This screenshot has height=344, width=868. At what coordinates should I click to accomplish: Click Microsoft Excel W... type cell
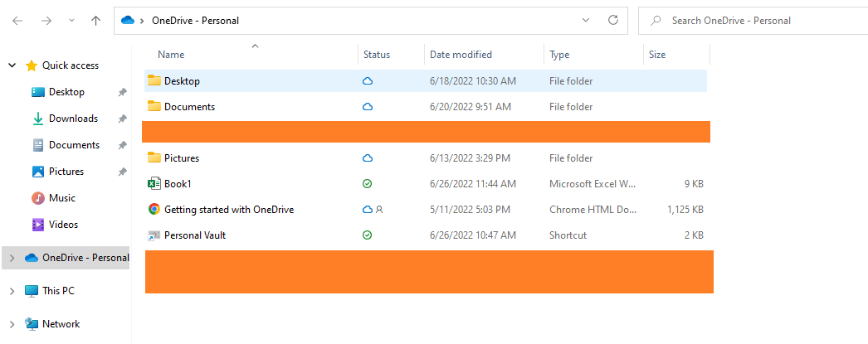tap(592, 184)
